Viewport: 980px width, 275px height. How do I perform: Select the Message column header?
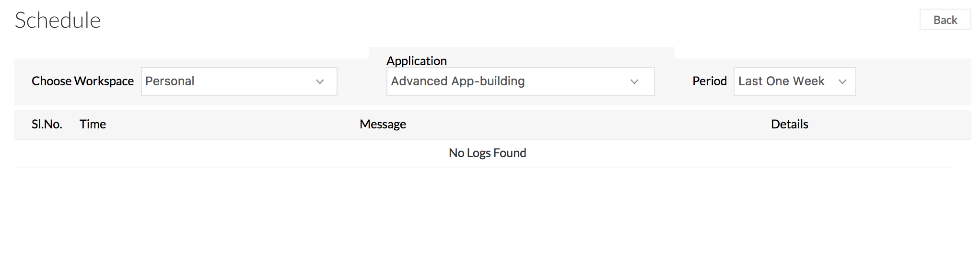point(383,125)
